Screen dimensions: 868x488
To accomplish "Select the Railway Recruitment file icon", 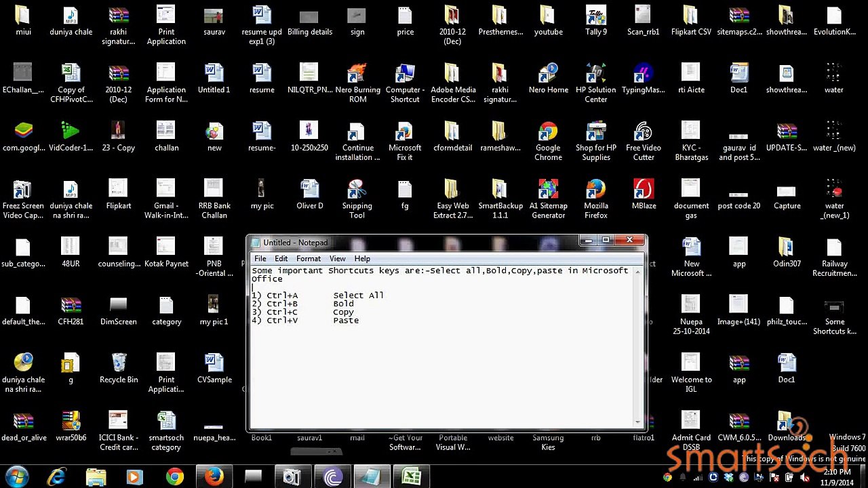I will coord(834,257).
